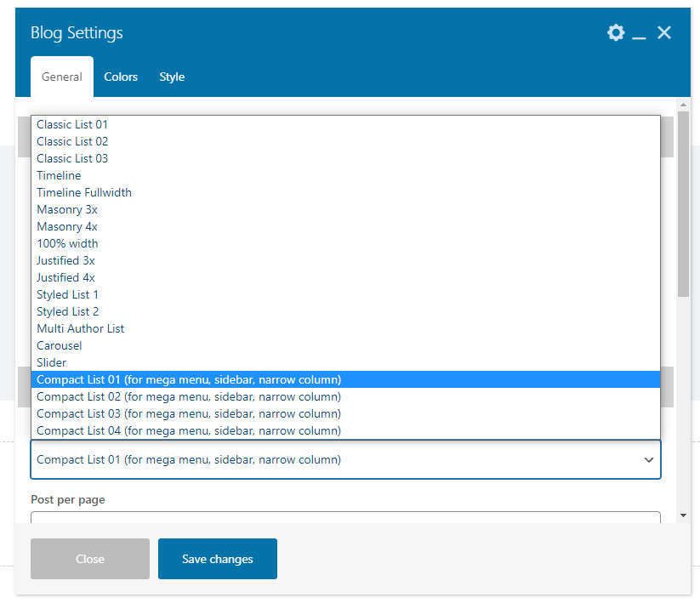Pick Masonry 3x layout option
700x609 pixels.
click(67, 209)
